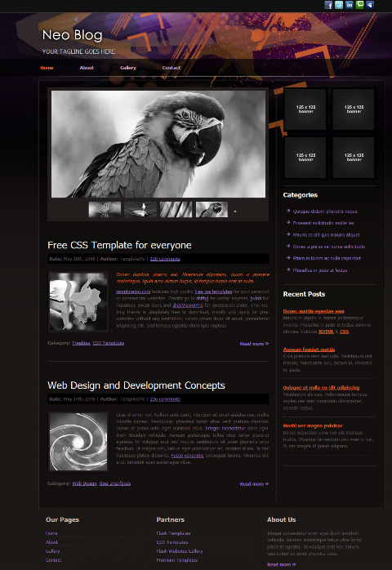Open the top-left 125 x 125 banner
The height and width of the screenshot is (570, 392).
coord(305,109)
